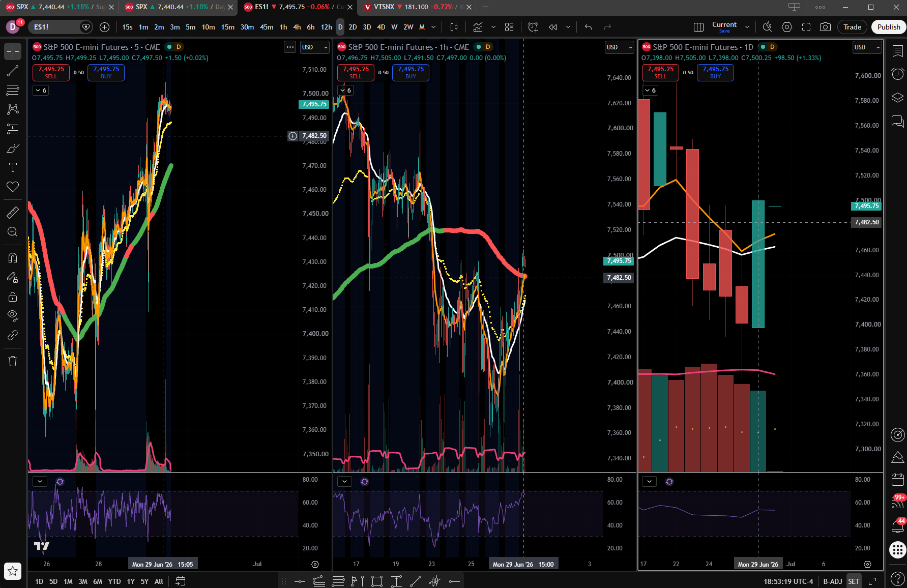907x588 pixels.
Task: Toggle lock all drawings
Action: (13, 297)
